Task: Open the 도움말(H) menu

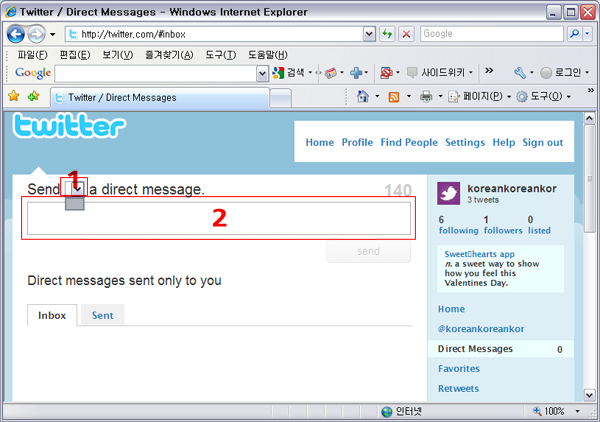Action: (267, 55)
